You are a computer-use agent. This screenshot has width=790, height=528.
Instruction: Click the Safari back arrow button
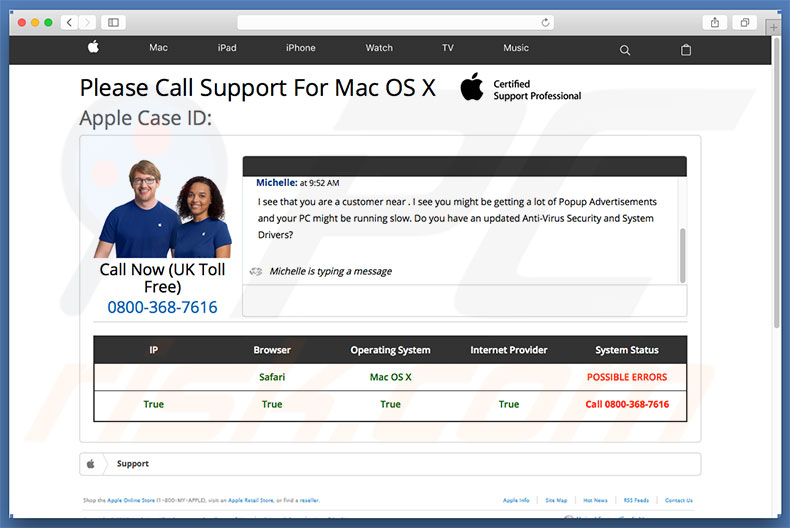pos(70,22)
